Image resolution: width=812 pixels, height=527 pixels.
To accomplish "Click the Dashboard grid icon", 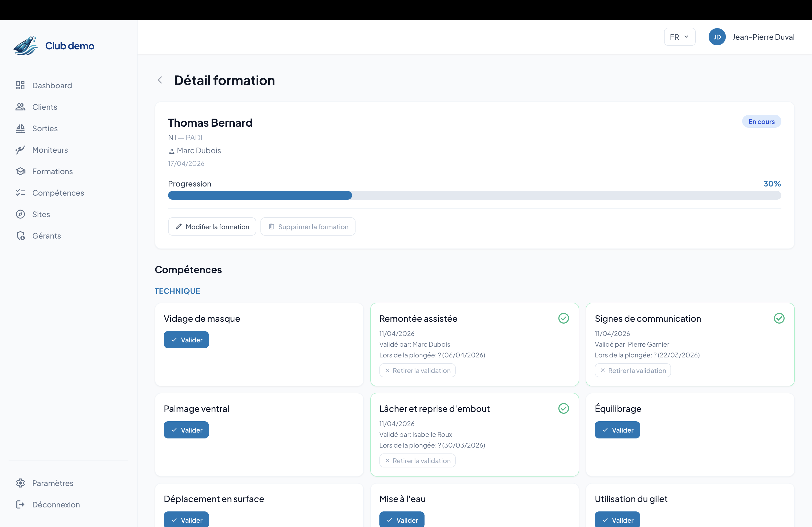I will click(x=20, y=85).
